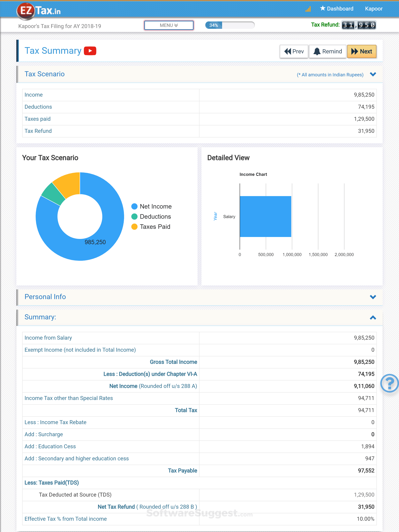Viewport: 399px width, 532px height.
Task: Click the Income Tax Rebate link
Action: pyautogui.click(x=55, y=422)
